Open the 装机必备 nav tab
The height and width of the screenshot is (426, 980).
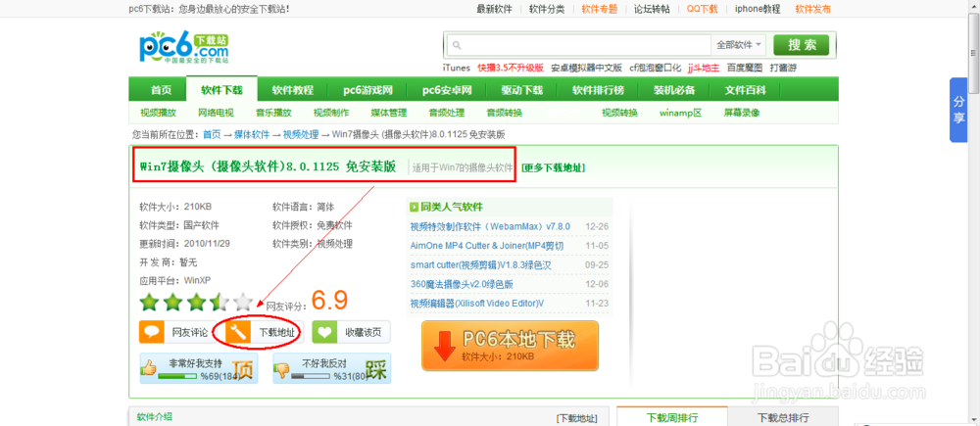(674, 90)
